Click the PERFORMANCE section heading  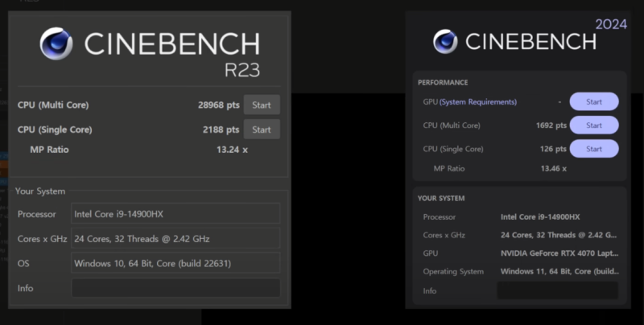click(443, 83)
